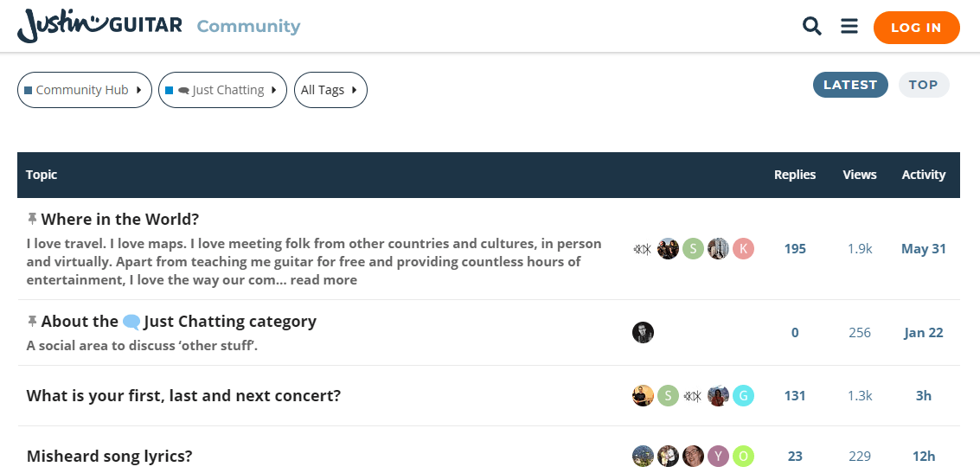Click the purple Y avatar in Misheard lyrics row
The width and height of the screenshot is (980, 473).
point(718,456)
